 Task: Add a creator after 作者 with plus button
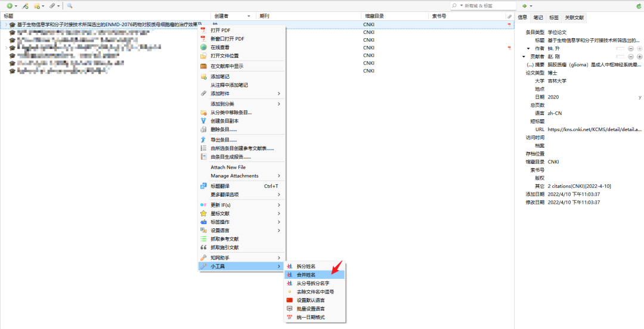coord(639,48)
